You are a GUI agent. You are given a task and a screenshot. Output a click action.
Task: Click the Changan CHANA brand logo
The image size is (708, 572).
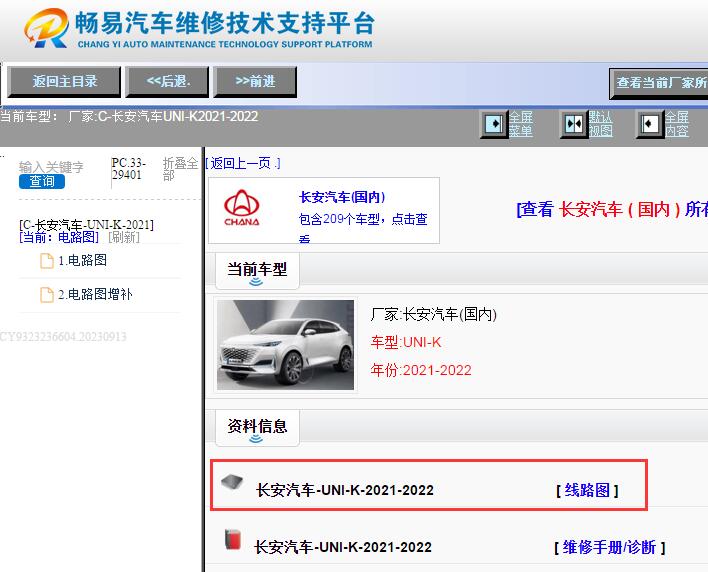click(242, 208)
